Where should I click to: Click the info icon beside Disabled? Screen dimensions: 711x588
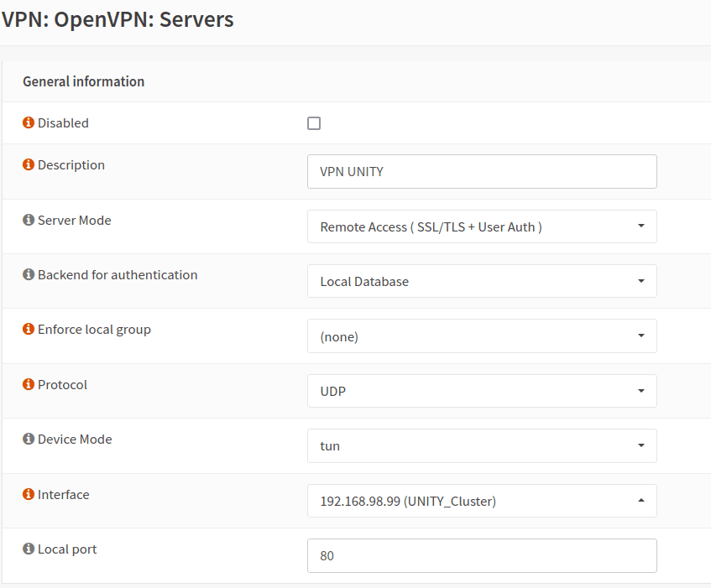[x=29, y=123]
